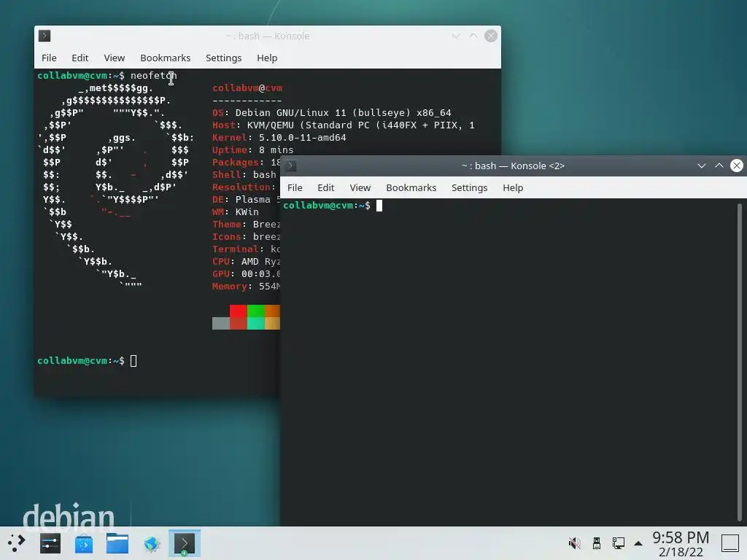The height and width of the screenshot is (560, 747).
Task: Open Help menu in background Konsole
Action: click(267, 58)
